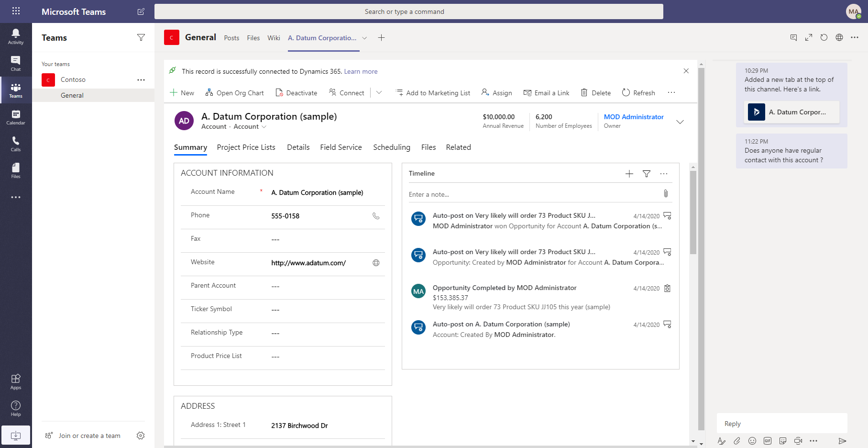This screenshot has width=868, height=448.
Task: Deactivate the account
Action: 297,93
